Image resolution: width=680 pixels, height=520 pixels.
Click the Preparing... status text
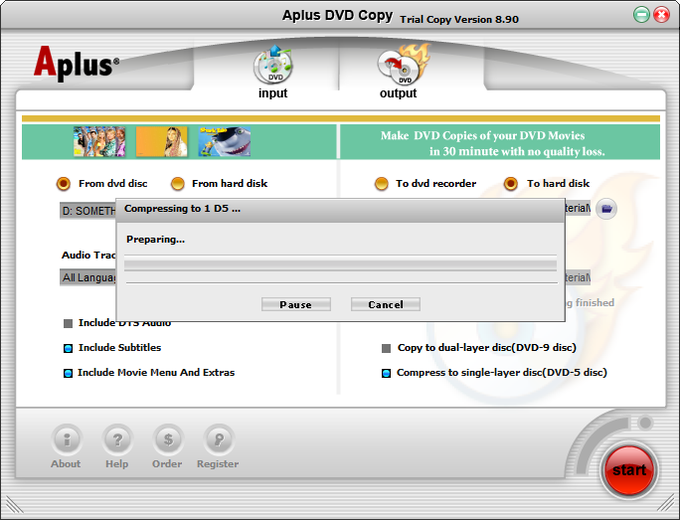coord(155,239)
